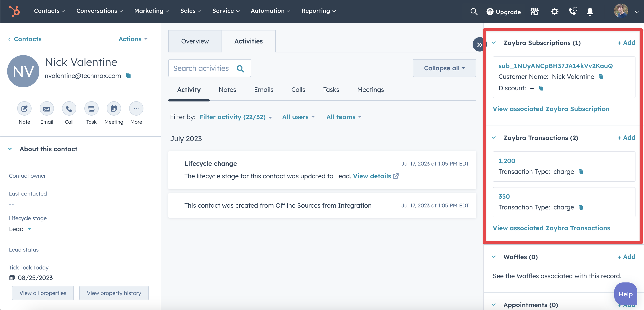Open the Contacts top menu
The width and height of the screenshot is (644, 310).
tap(49, 11)
